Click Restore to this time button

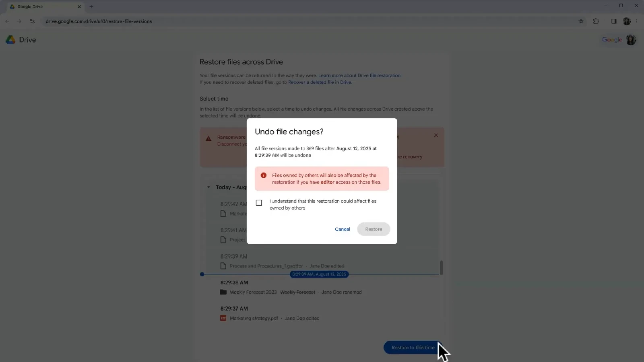413,348
